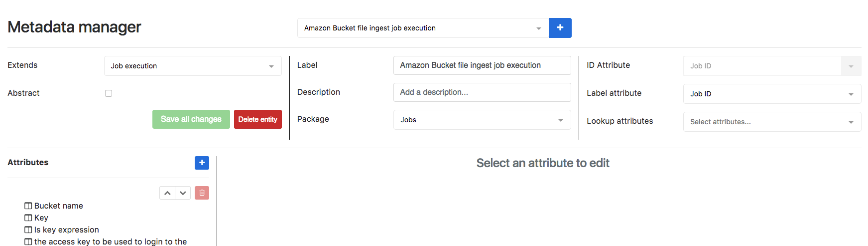Select the Is key expression attribute
Viewport: 868px width, 246px height.
point(66,230)
